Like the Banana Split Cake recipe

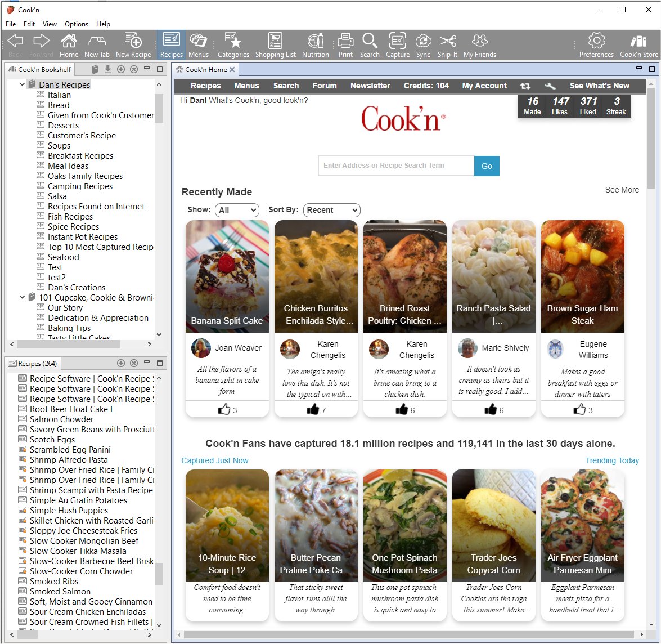pyautogui.click(x=224, y=409)
